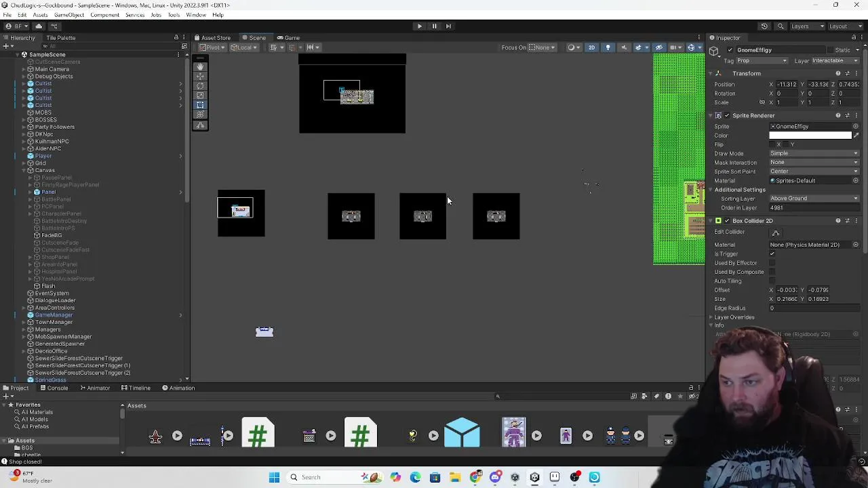Click the Edit Collider button

coord(776,232)
